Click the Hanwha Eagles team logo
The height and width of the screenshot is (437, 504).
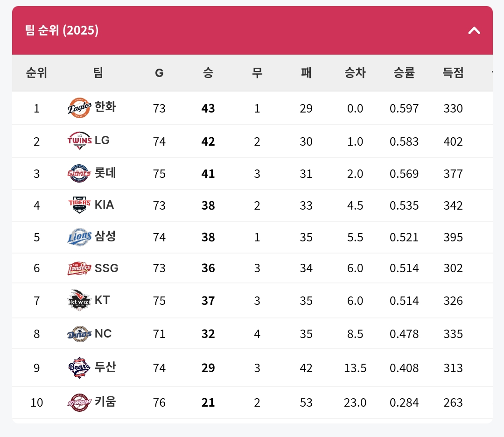79,108
